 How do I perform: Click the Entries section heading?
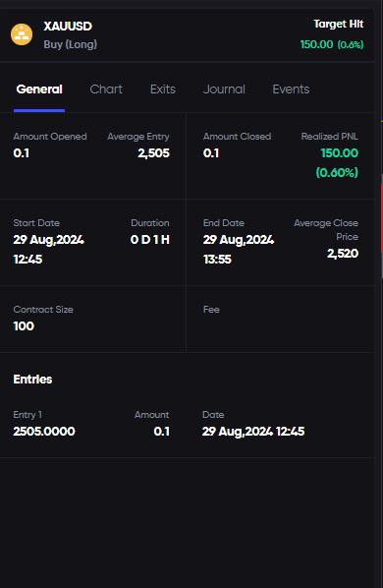coord(32,380)
